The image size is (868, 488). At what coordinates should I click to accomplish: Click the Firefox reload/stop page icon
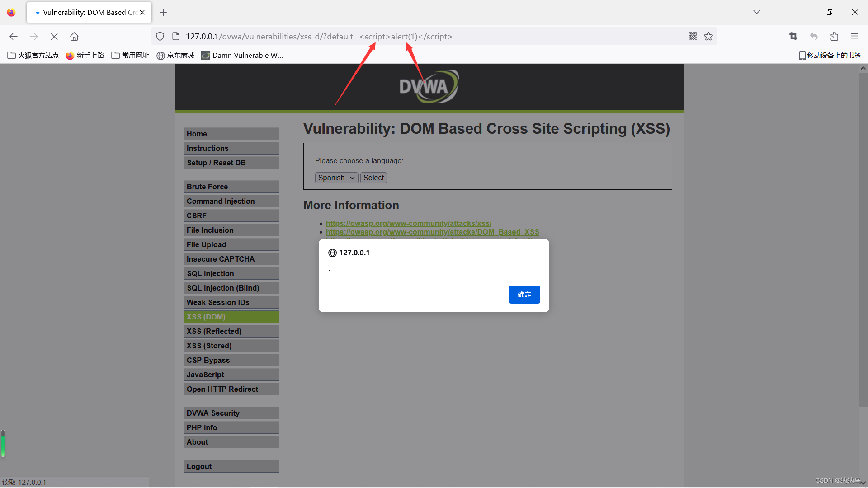(x=54, y=36)
